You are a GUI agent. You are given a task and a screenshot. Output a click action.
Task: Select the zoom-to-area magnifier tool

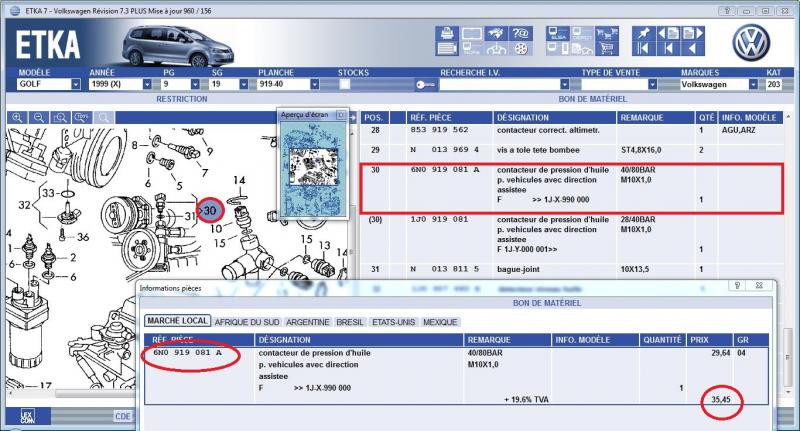(60, 118)
